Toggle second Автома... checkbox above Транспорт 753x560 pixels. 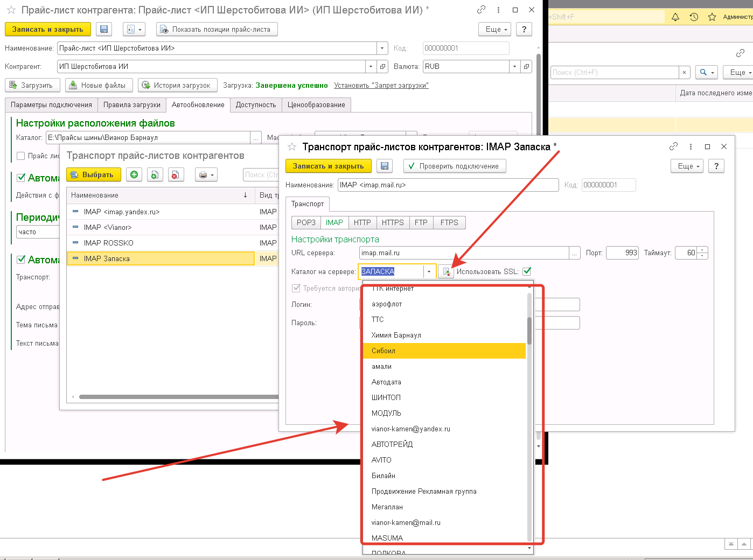(21, 260)
